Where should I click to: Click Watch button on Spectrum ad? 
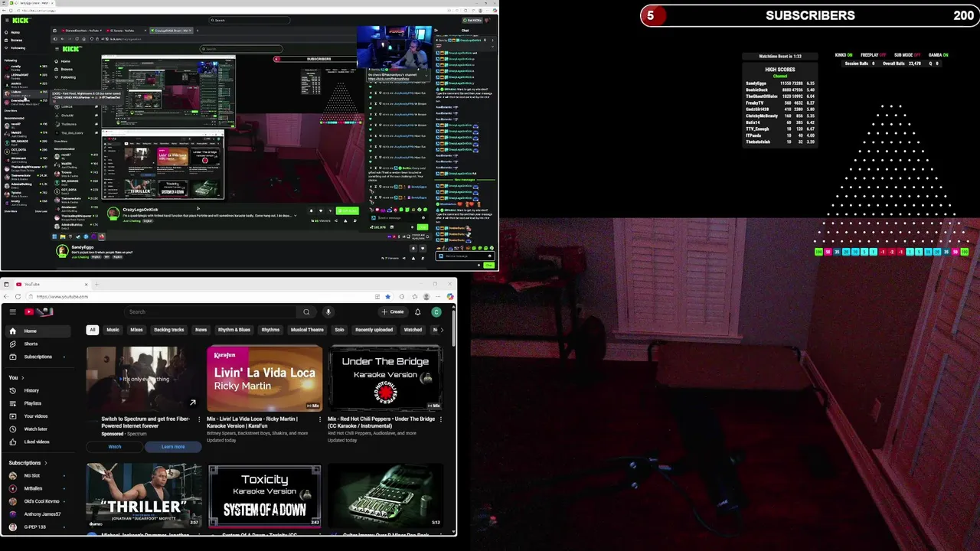pyautogui.click(x=114, y=446)
